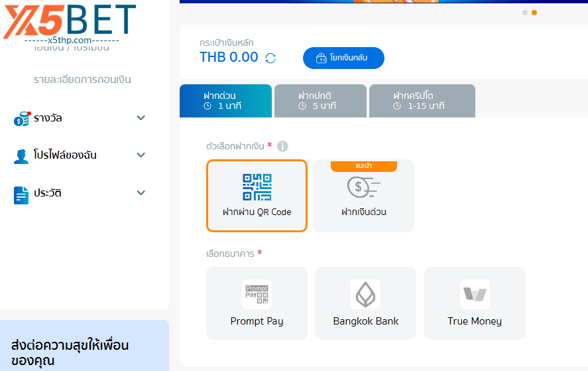Screen dimensions: 588x371
Task: Click the refresh balance icon
Action: [270, 58]
